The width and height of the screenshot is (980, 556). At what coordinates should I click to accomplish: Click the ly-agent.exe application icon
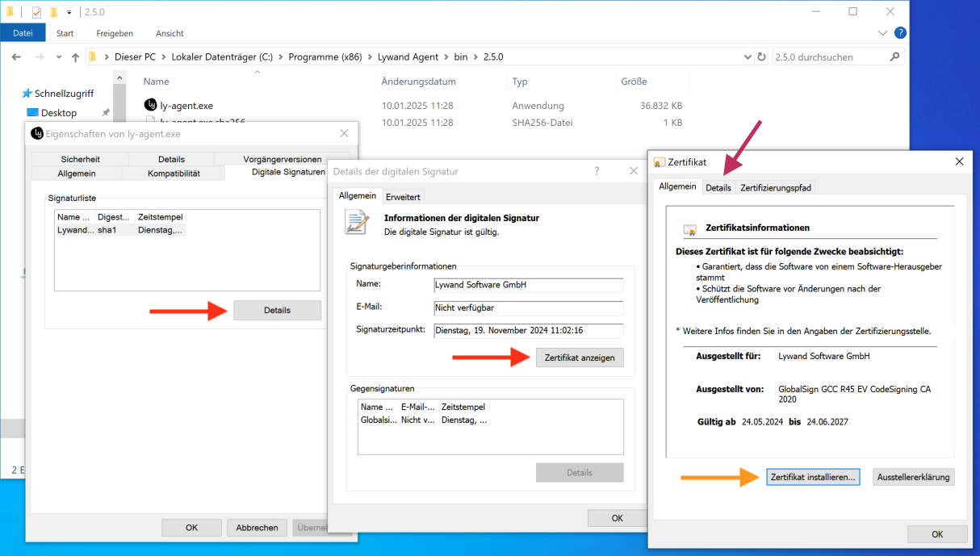(151, 105)
